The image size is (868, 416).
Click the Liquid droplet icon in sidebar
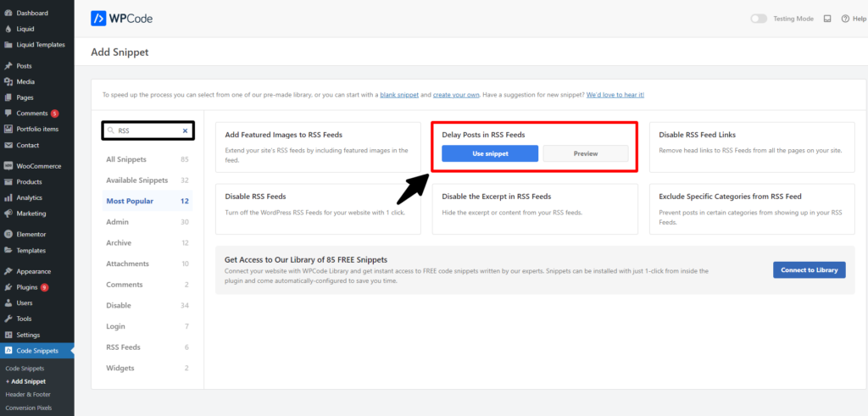point(8,29)
